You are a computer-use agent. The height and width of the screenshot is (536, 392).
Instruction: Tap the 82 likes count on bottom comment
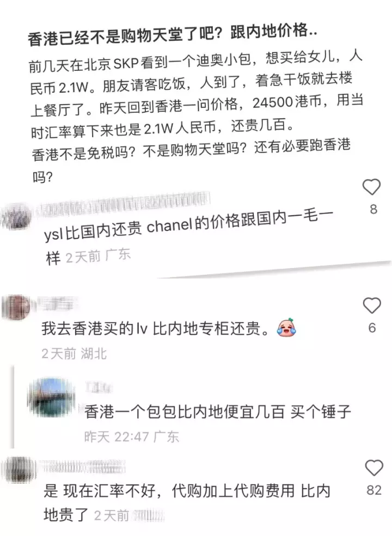[374, 490]
